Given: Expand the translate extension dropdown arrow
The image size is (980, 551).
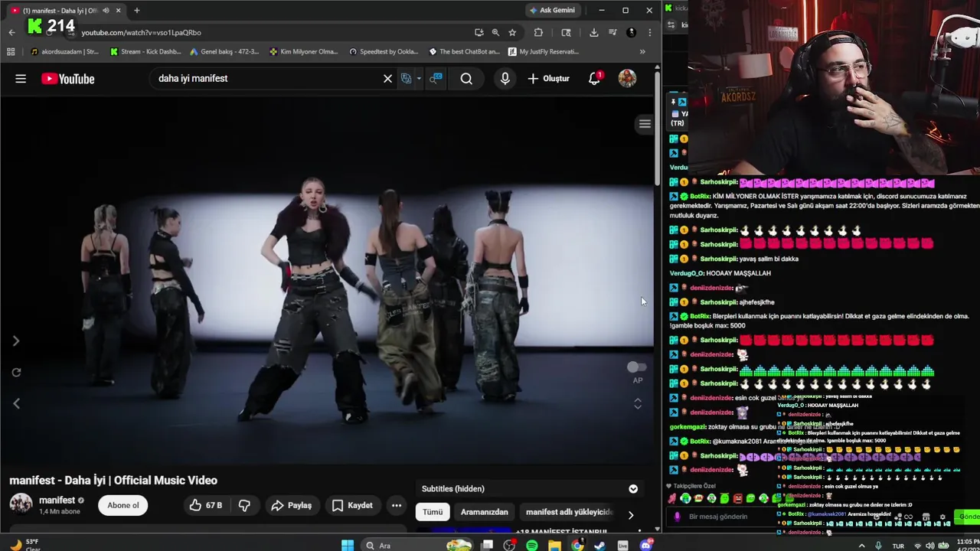Looking at the screenshot, I should coord(419,79).
